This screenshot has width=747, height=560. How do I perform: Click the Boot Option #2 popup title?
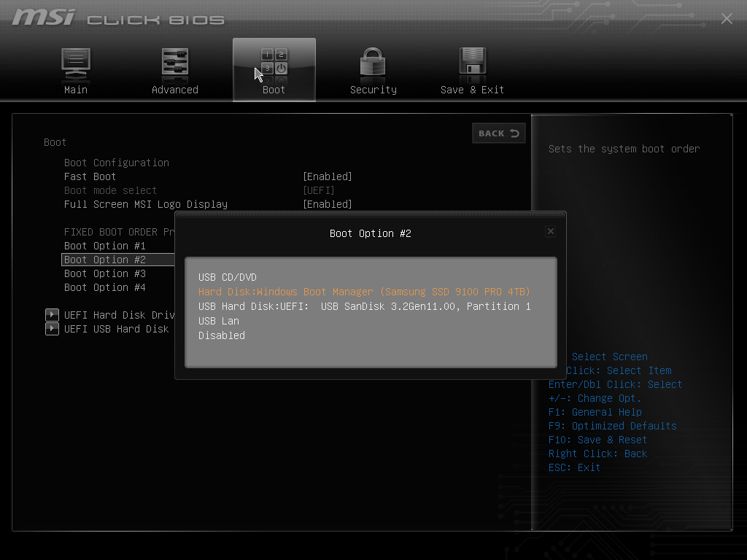pyautogui.click(x=371, y=233)
